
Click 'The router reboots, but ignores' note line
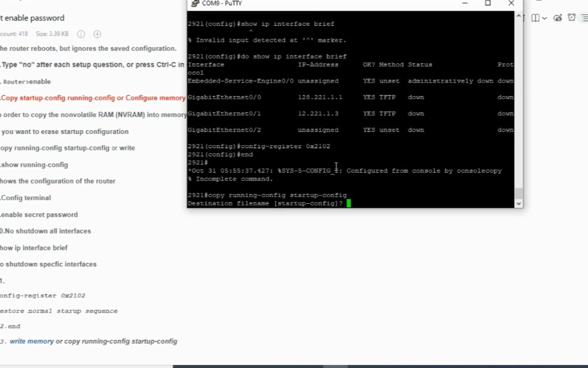click(88, 48)
